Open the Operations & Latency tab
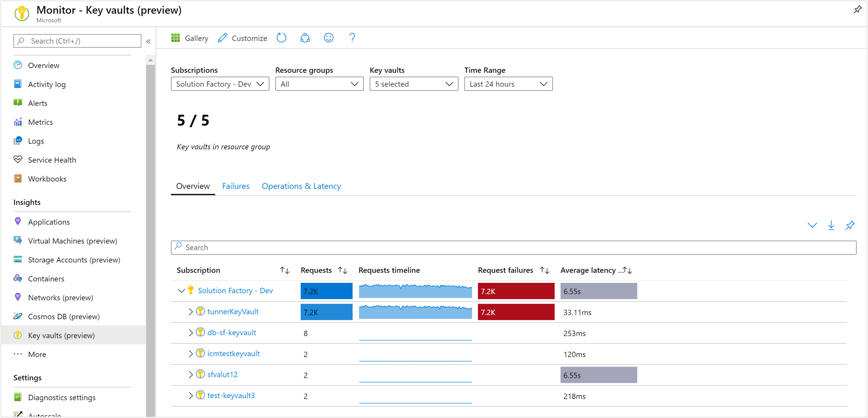Screen dimensions: 868x418 (x=301, y=186)
